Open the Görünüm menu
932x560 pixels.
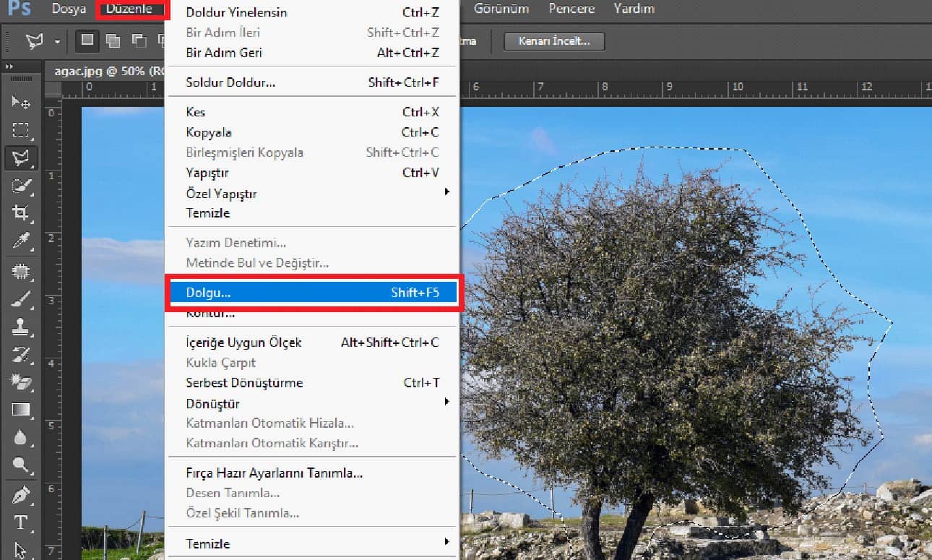point(501,9)
